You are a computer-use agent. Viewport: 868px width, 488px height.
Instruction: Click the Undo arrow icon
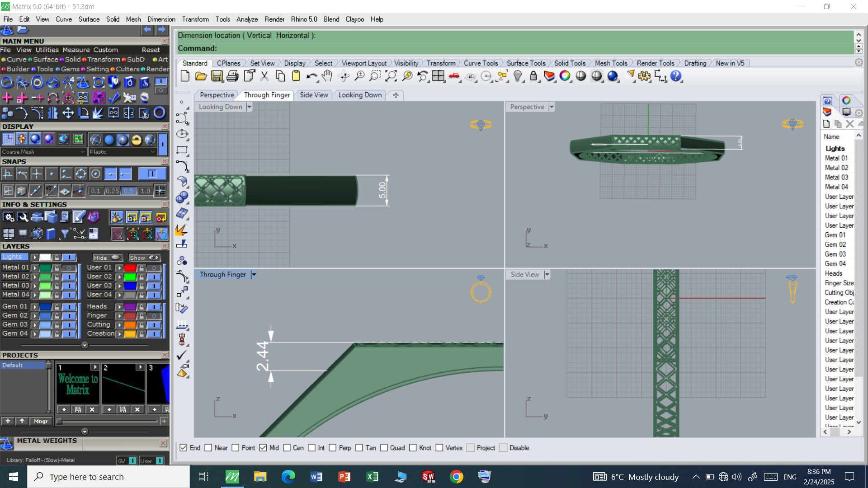311,76
